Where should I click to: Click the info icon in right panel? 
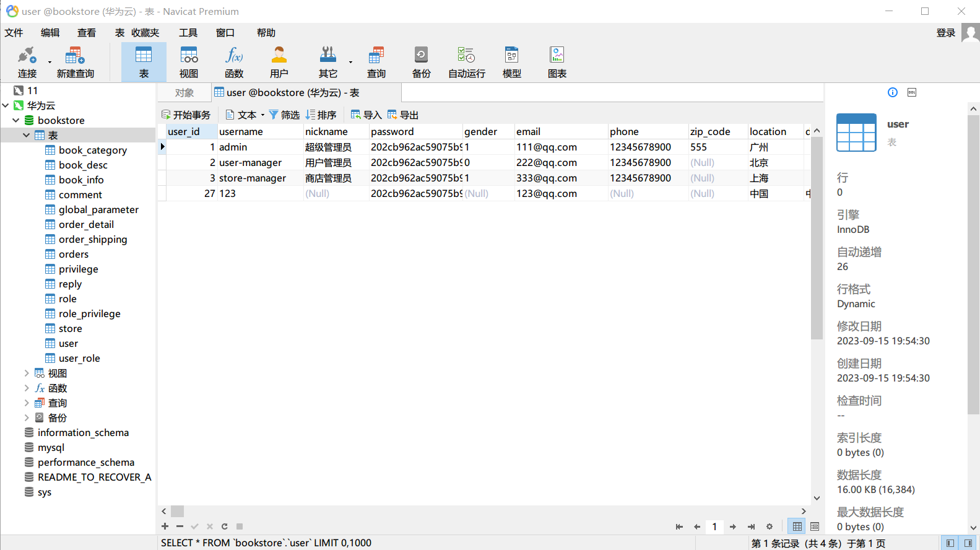click(x=893, y=92)
